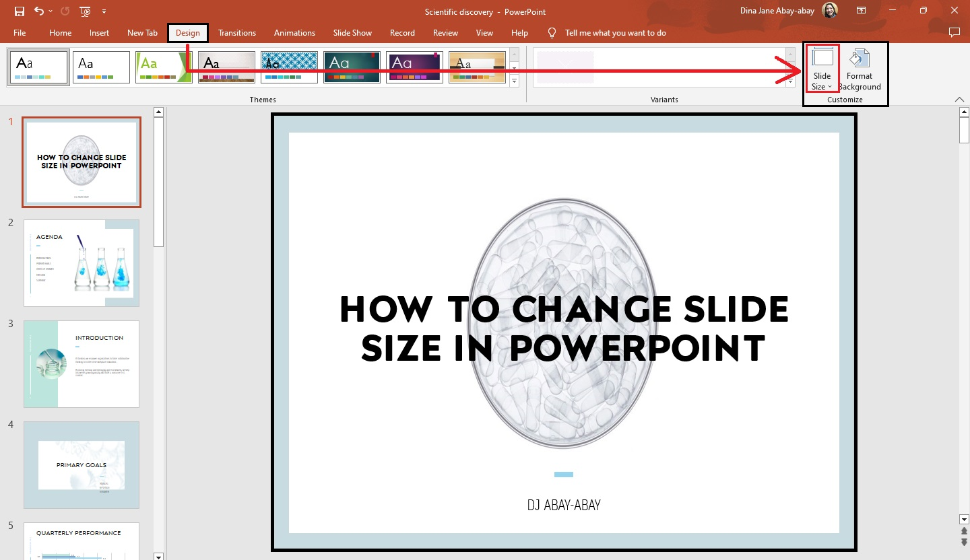This screenshot has height=560, width=970.
Task: Open the Slide Size dropdown
Action: point(822,74)
